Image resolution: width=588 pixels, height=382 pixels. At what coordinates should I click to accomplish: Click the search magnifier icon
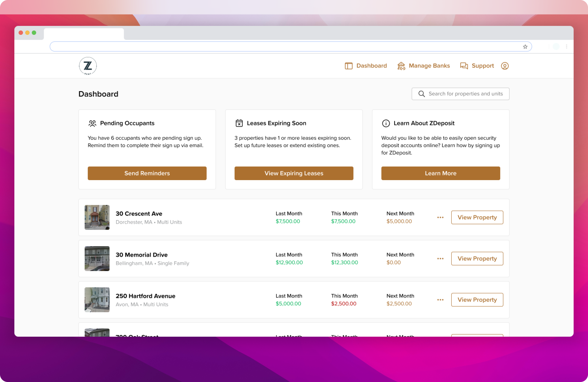tap(421, 94)
